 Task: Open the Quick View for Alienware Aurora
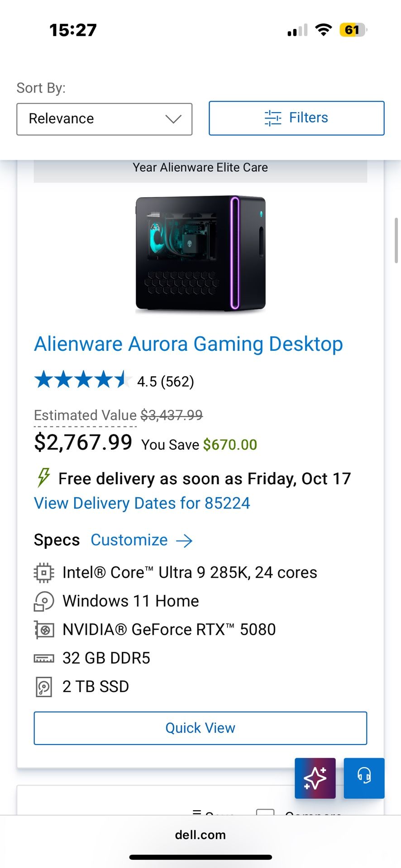click(x=200, y=728)
